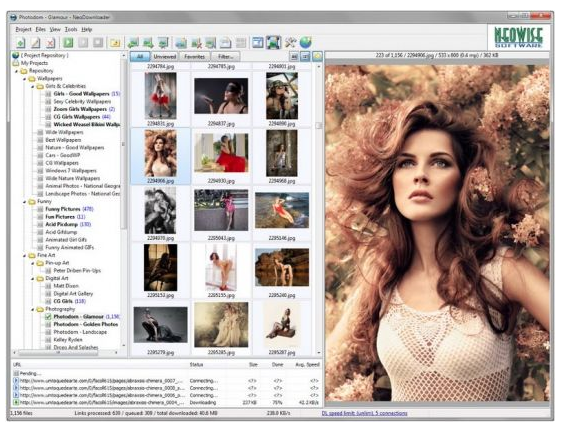Click the Delete Project red X icon
Viewport: 562px width, 424px height.
click(51, 43)
